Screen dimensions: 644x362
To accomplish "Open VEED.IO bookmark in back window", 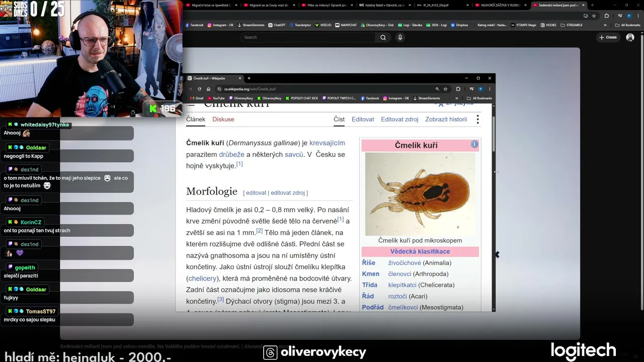I will (324, 25).
